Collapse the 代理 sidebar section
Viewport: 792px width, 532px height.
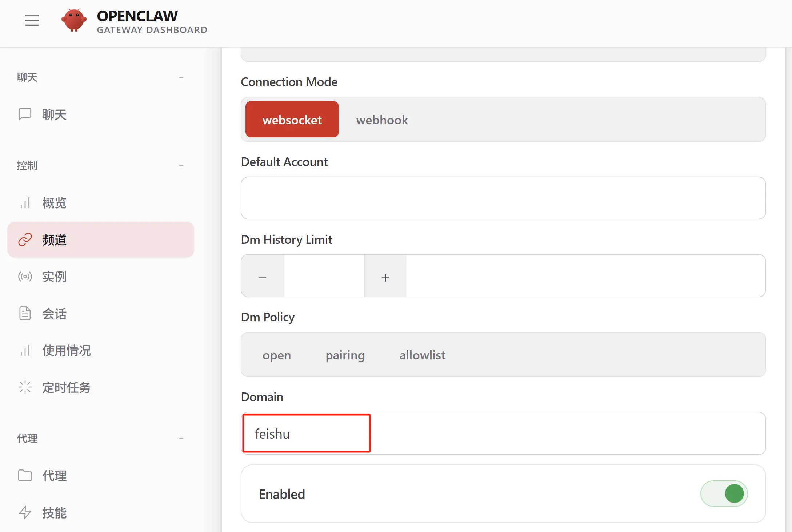(181, 439)
